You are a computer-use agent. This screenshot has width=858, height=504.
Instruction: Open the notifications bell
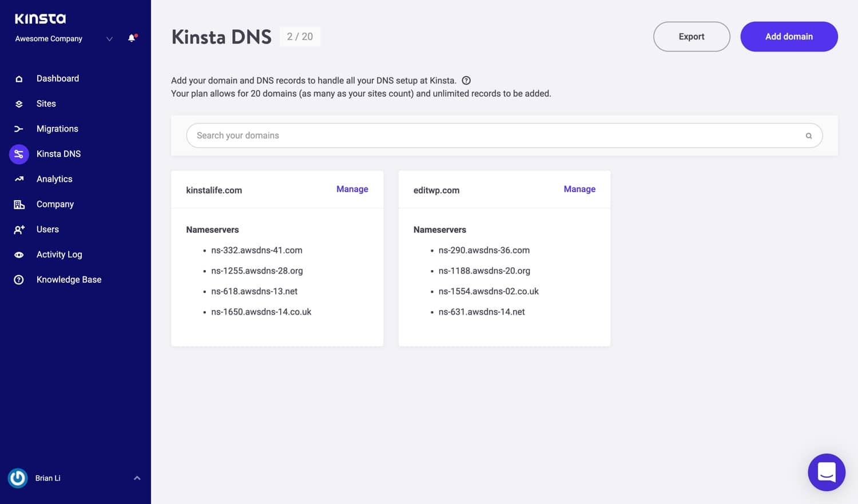(x=132, y=38)
